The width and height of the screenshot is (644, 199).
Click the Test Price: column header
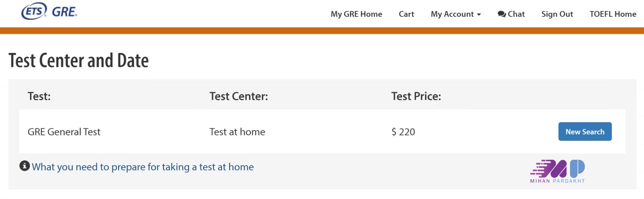click(416, 96)
